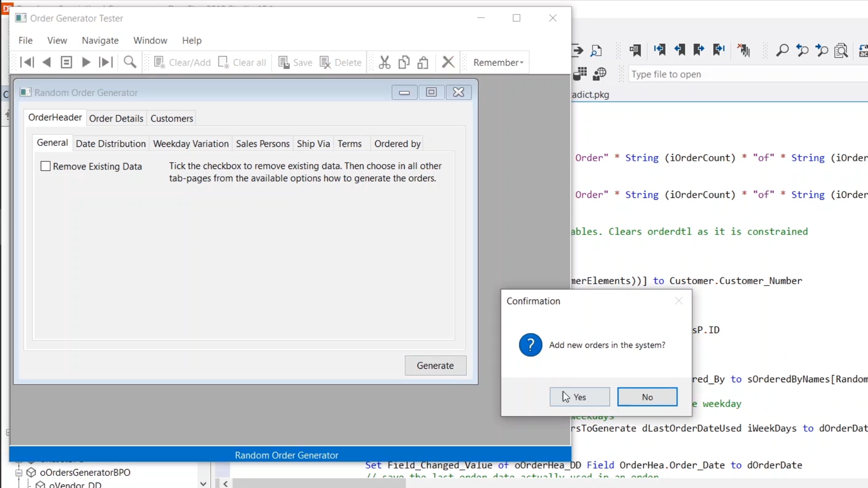Click the next record arrow

[x=86, y=62]
